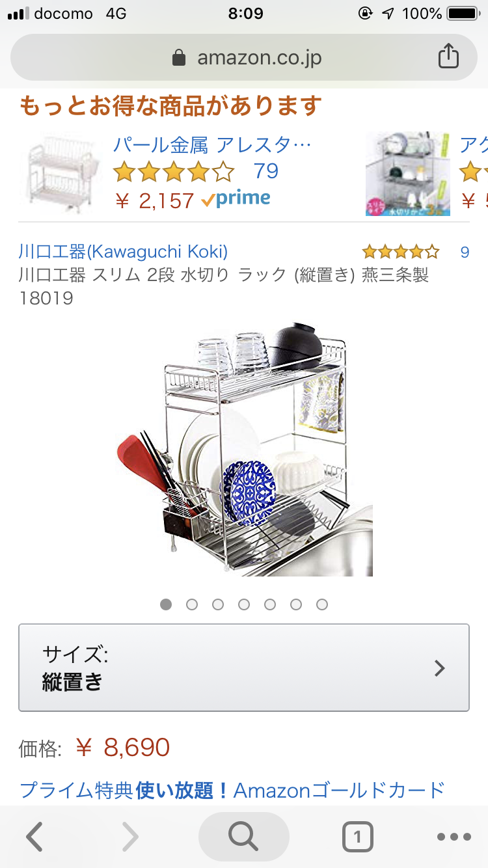
Task: Open the tab switcher icon
Action: (x=357, y=837)
